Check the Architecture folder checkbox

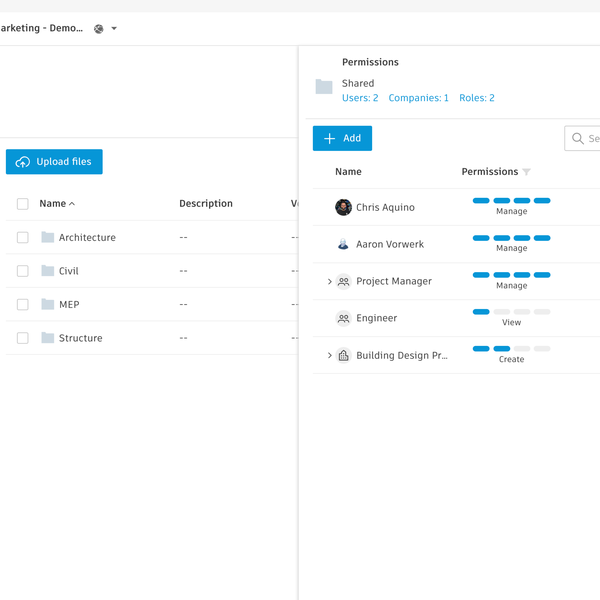[x=23, y=238]
